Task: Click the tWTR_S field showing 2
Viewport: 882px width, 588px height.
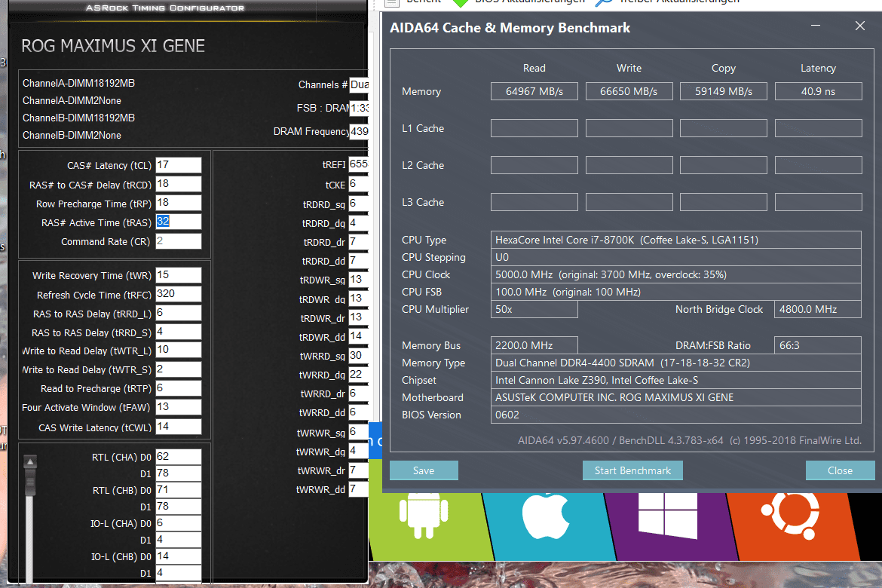Action: pos(179,369)
